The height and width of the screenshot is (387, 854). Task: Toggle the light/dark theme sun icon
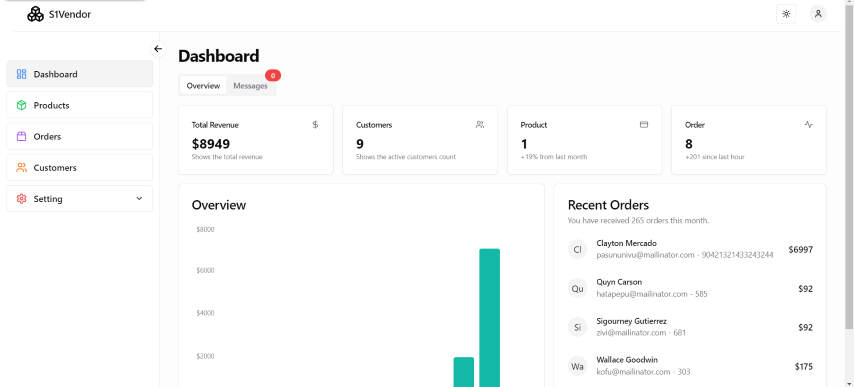point(786,14)
